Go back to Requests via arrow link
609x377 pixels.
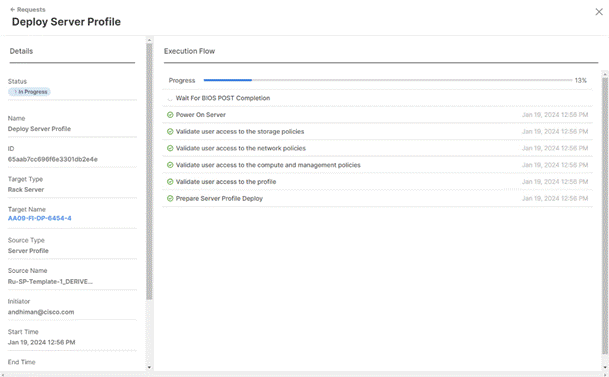click(x=28, y=9)
